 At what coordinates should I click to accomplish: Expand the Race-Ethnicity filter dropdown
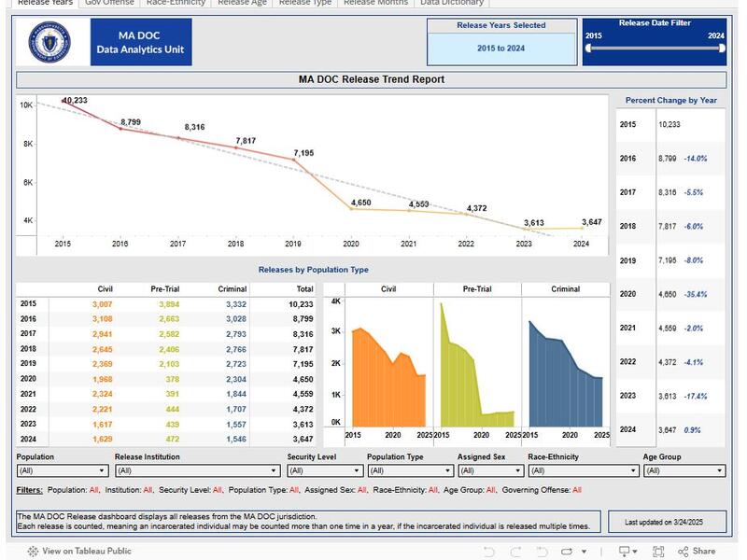click(583, 471)
